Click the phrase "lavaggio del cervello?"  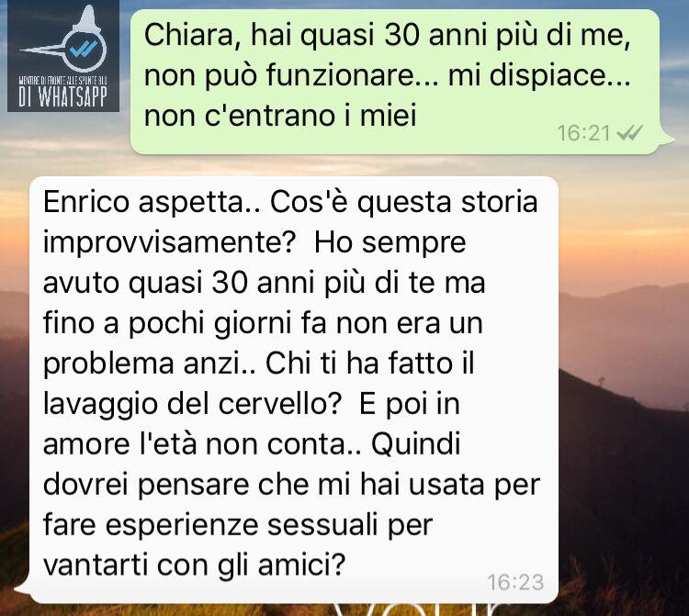(x=192, y=405)
